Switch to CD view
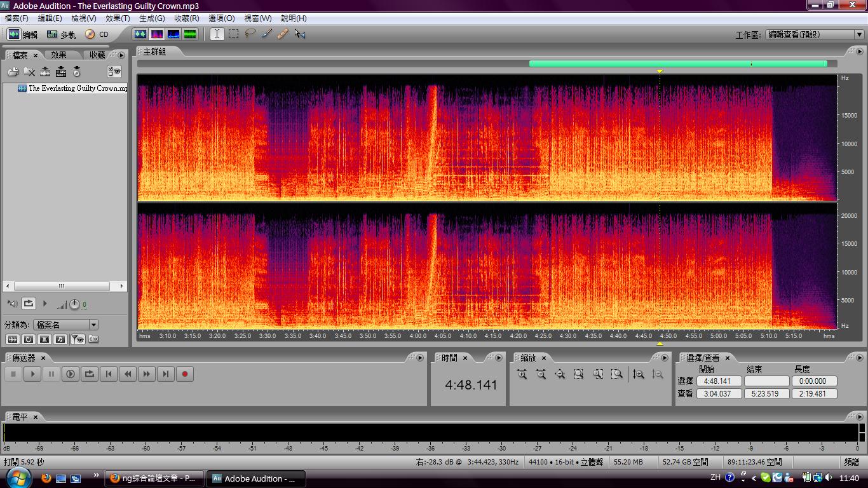 (x=97, y=34)
